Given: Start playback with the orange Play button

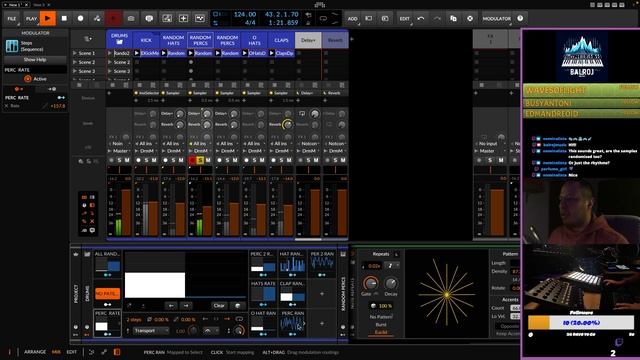Looking at the screenshot, I should pyautogui.click(x=48, y=18).
